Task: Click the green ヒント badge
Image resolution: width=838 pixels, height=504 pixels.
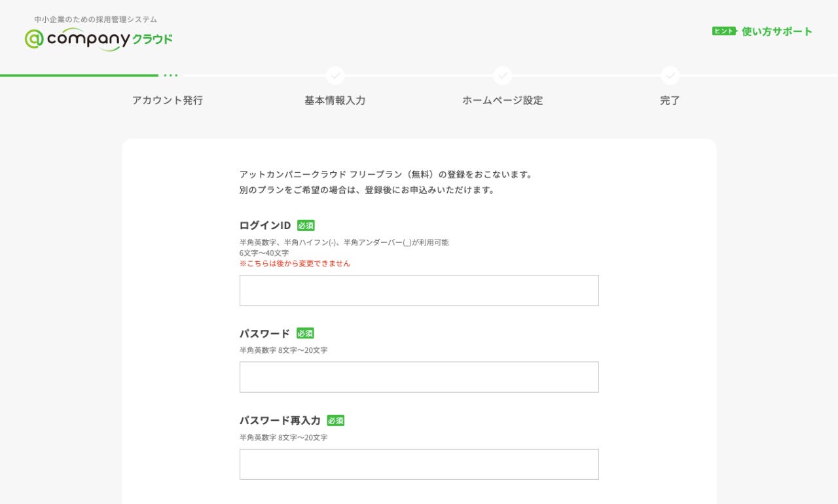Action: [724, 31]
